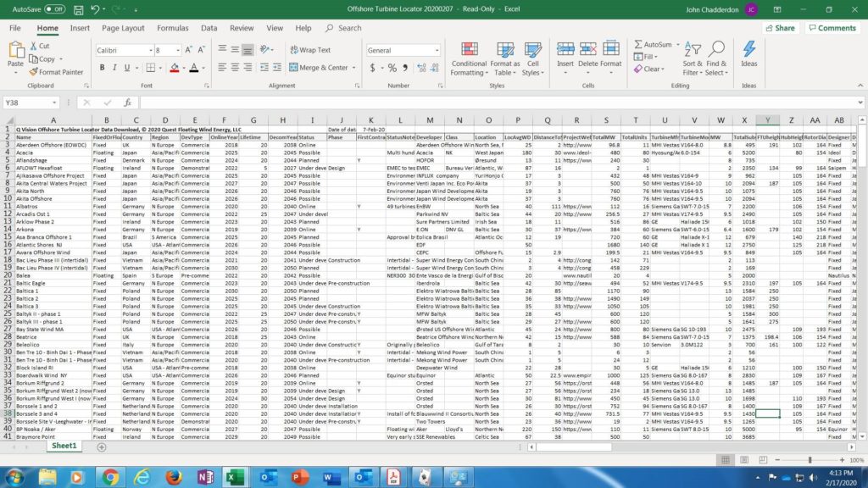Expand the Clear dropdown

click(x=663, y=69)
